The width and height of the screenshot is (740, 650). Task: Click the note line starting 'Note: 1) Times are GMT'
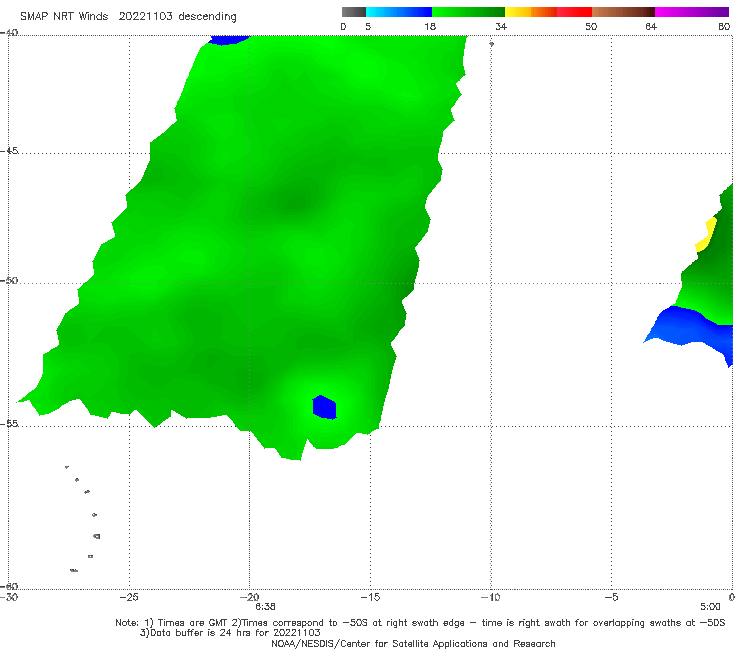(x=420, y=623)
